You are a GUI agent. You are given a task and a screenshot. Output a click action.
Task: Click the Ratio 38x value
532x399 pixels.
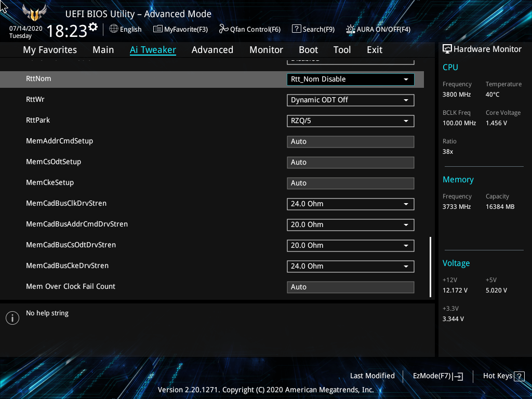pyautogui.click(x=447, y=152)
